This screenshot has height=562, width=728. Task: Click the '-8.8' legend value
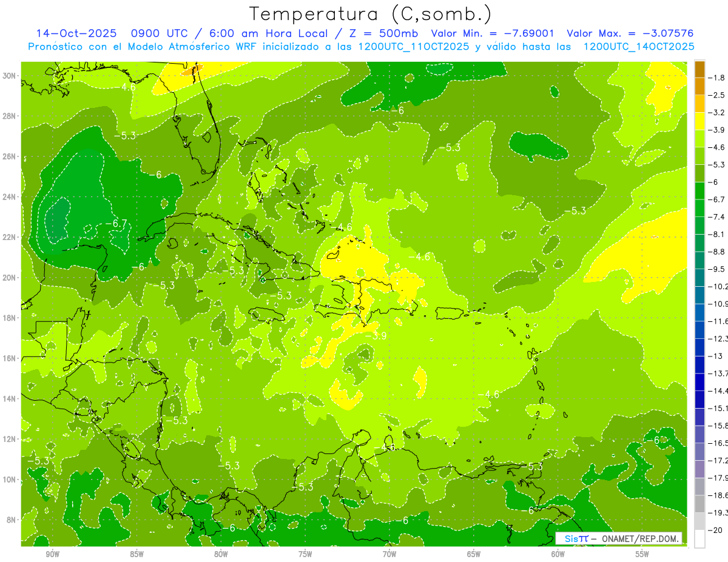(717, 252)
